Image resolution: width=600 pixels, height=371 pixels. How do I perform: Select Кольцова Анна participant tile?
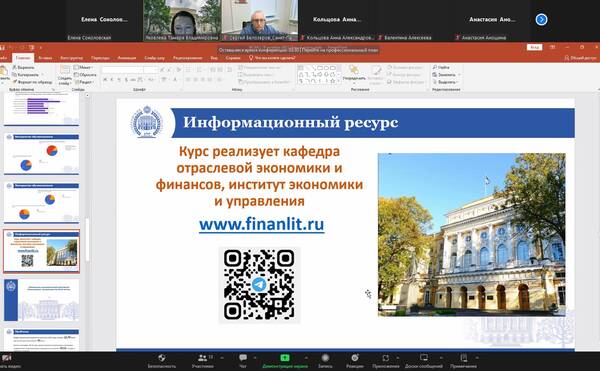pyautogui.click(x=337, y=20)
